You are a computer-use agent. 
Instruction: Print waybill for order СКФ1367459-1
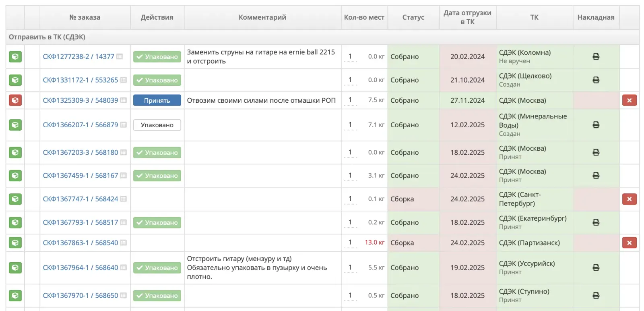596,176
